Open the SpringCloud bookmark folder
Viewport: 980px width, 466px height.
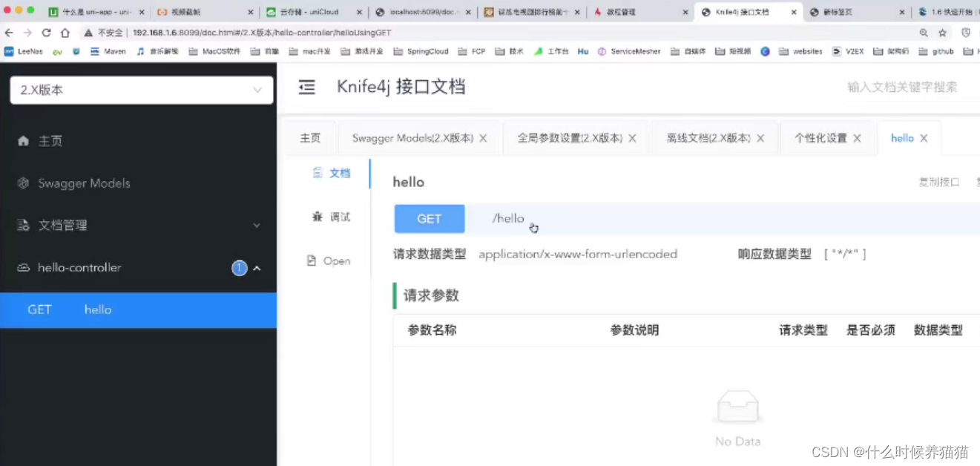421,51
